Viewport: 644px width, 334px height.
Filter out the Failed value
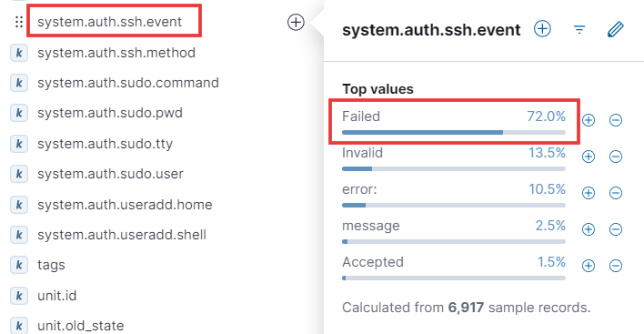coord(615,120)
